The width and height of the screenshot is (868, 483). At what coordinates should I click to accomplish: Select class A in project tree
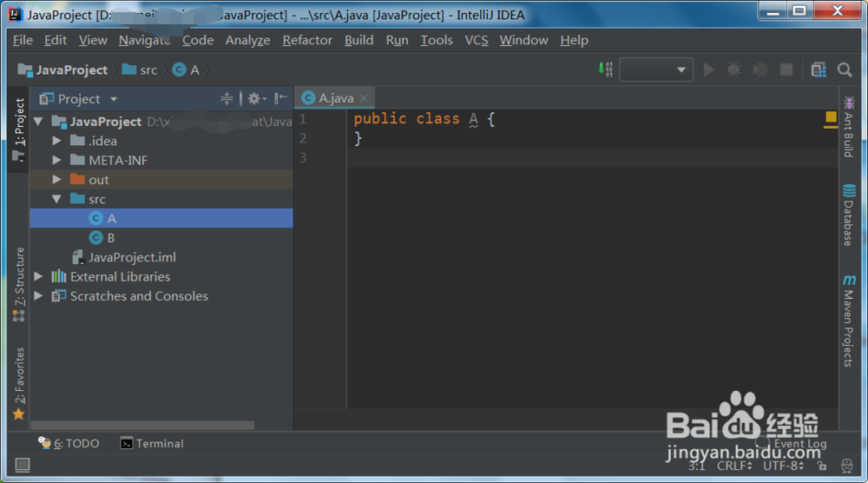(161, 218)
